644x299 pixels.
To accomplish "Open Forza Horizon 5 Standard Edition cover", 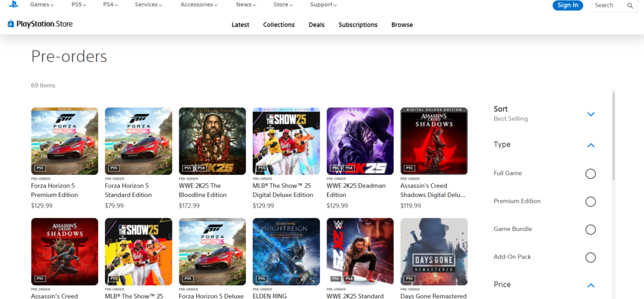I will click(x=138, y=141).
